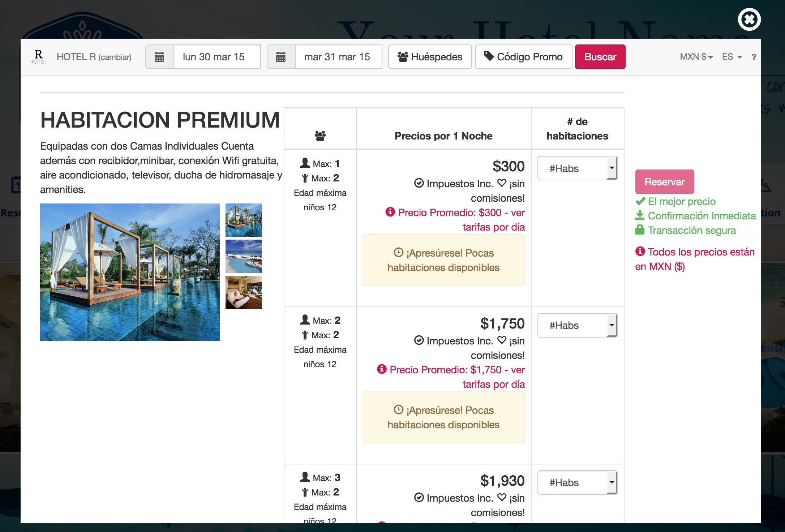This screenshot has height=532, width=785.
Task: Expand the ES language dropdown
Action: (x=732, y=57)
